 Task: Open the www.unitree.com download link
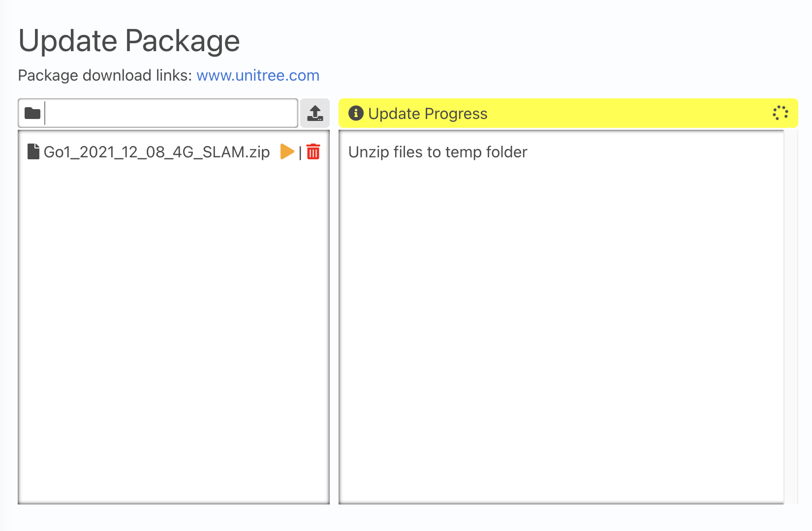tap(258, 75)
